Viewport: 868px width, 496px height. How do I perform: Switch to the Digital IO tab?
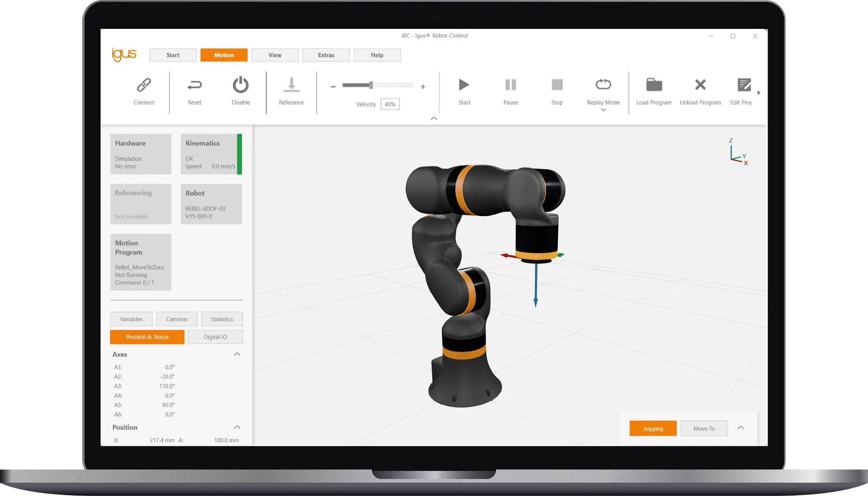click(x=215, y=337)
